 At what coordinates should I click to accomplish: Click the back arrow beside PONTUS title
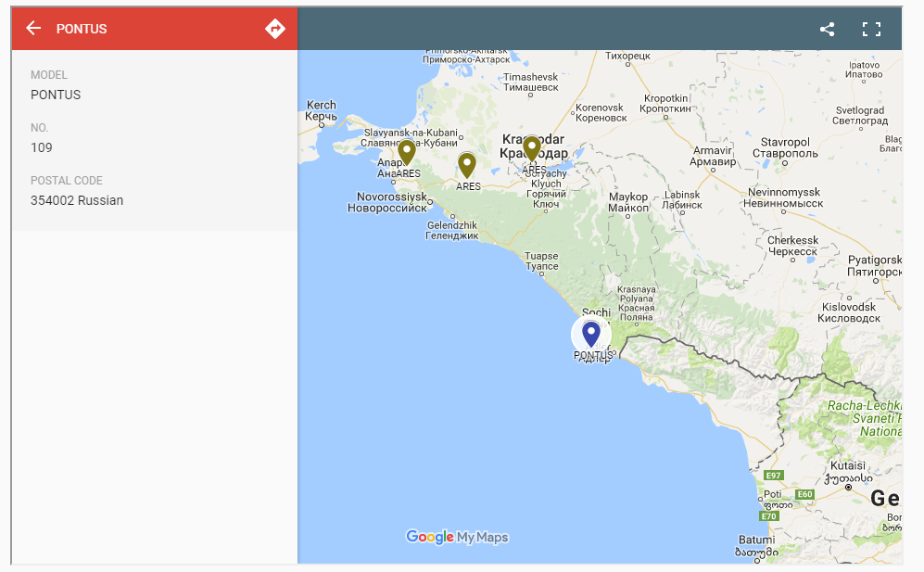tap(33, 29)
